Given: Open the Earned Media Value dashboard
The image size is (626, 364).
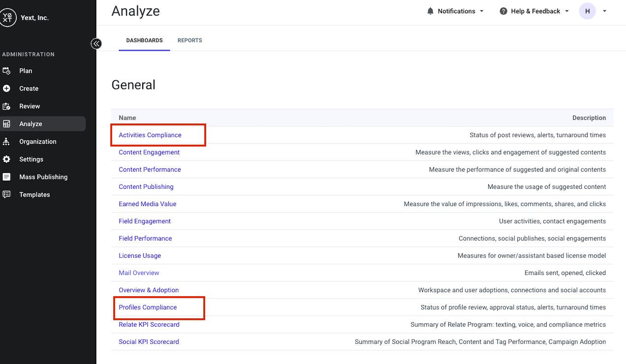Looking at the screenshot, I should [x=148, y=204].
